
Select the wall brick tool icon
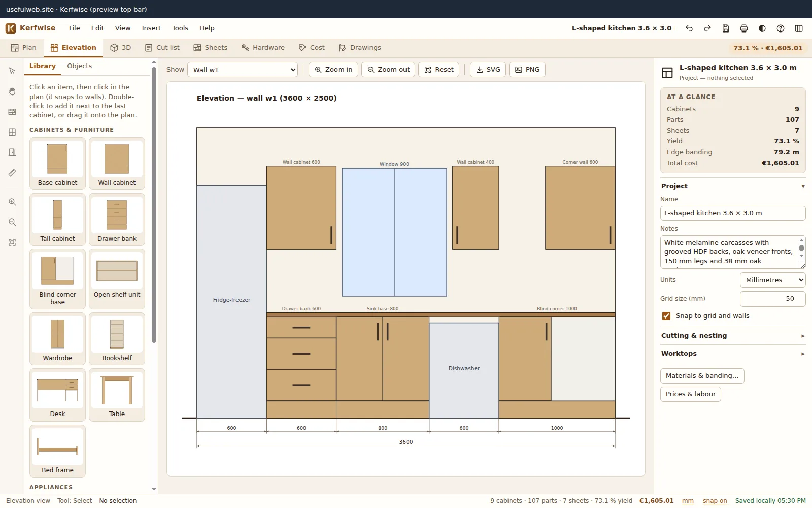tap(12, 112)
